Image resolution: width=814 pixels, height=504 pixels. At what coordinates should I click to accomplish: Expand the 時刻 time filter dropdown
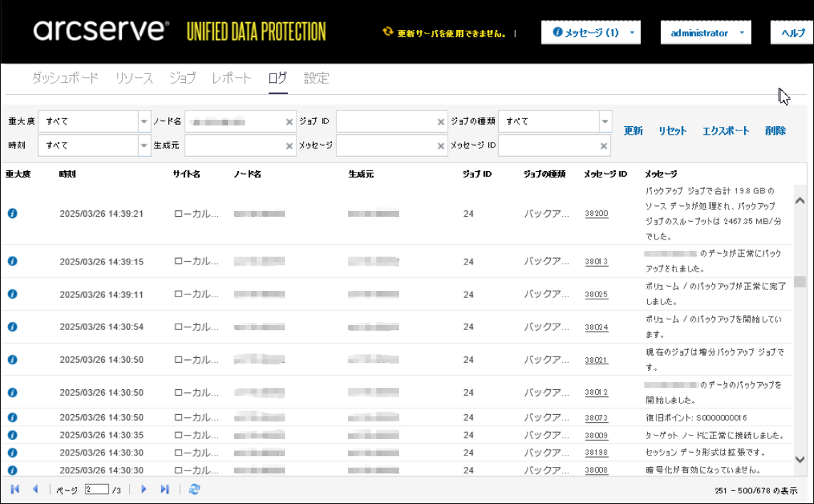pos(144,145)
